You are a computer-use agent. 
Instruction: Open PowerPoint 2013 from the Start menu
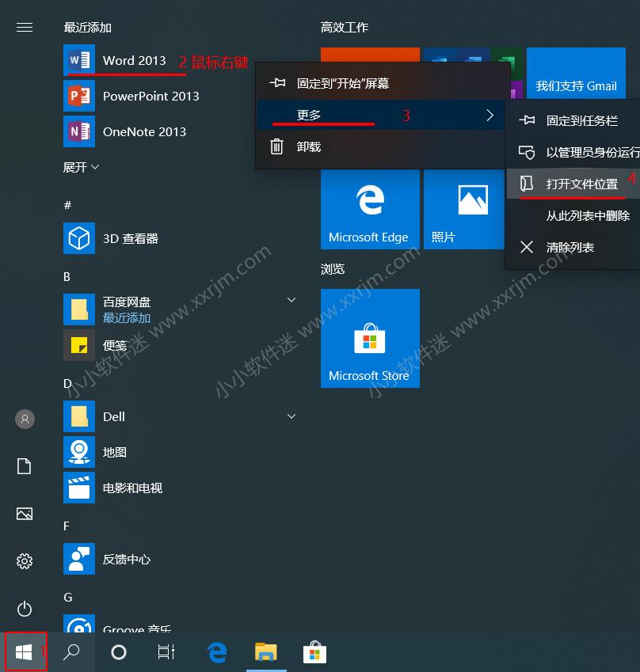[x=127, y=96]
